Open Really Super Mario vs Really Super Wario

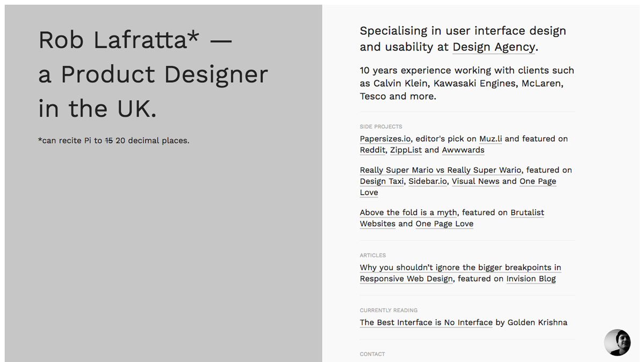click(x=440, y=170)
